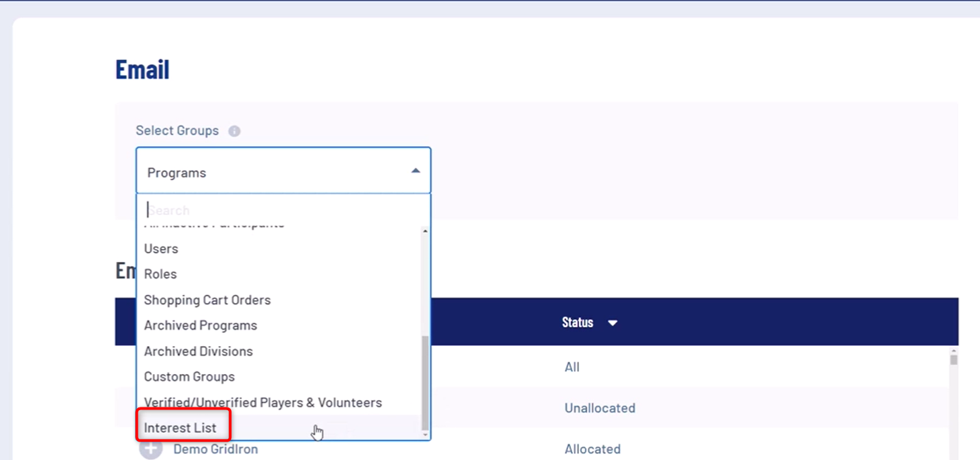
Task: Click the dropdown list scroll down arrow
Action: coord(426,435)
